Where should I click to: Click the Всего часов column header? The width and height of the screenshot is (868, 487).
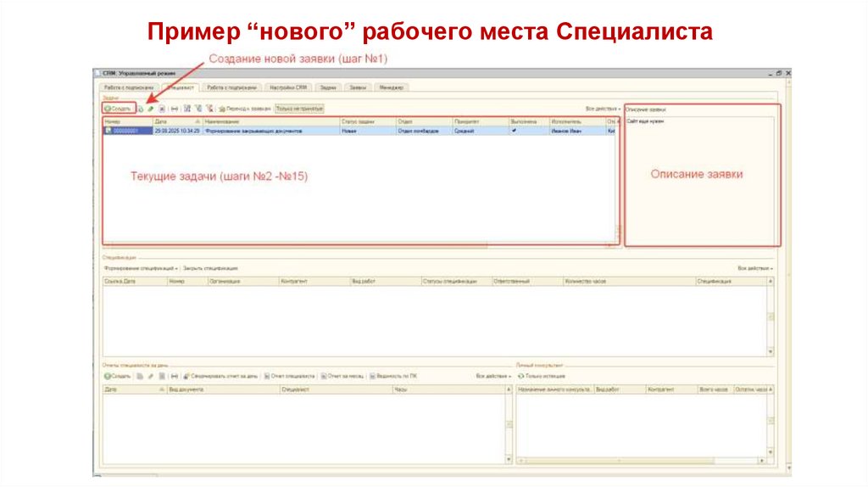click(x=715, y=389)
